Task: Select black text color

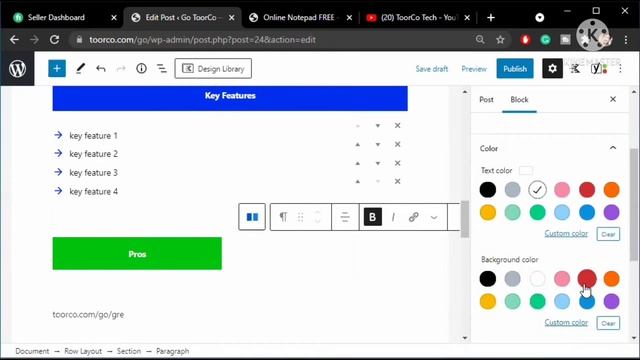Action: click(488, 190)
